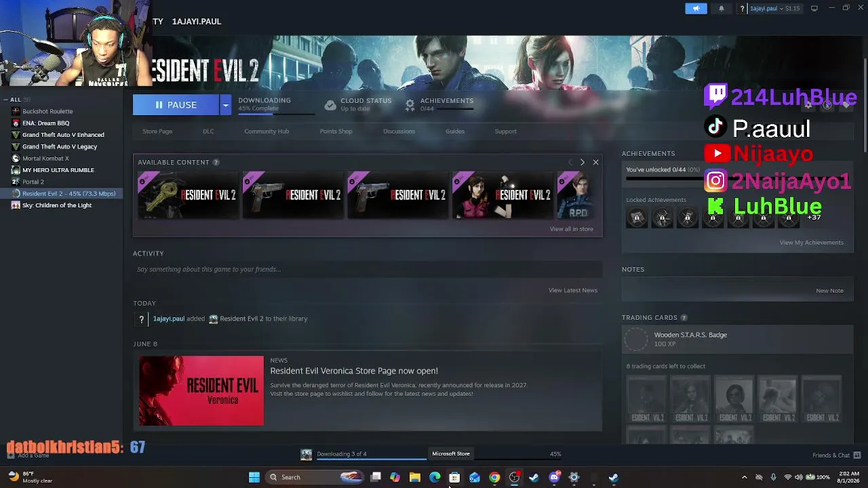
Task: Launch Copilot from the taskbar
Action: tap(395, 477)
